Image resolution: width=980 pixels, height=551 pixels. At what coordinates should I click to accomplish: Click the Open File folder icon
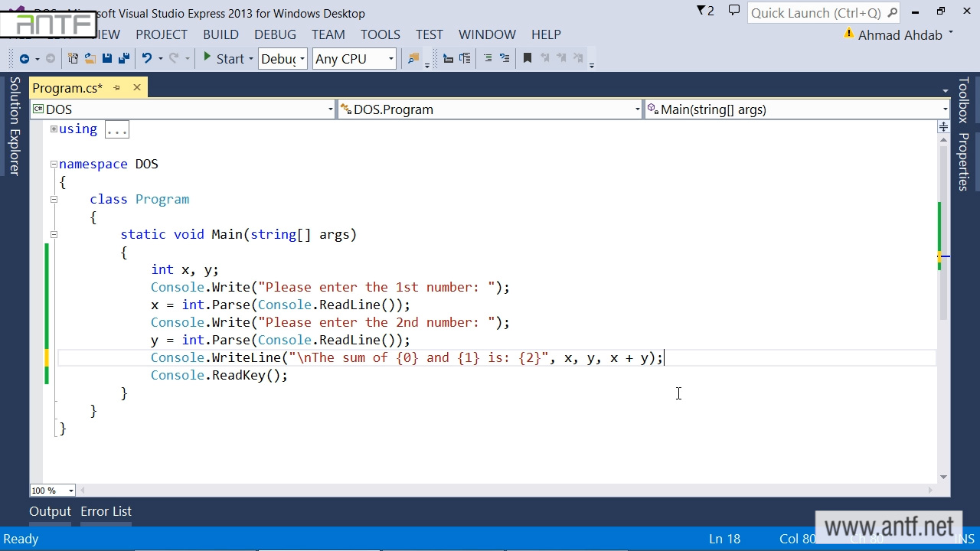pos(90,59)
